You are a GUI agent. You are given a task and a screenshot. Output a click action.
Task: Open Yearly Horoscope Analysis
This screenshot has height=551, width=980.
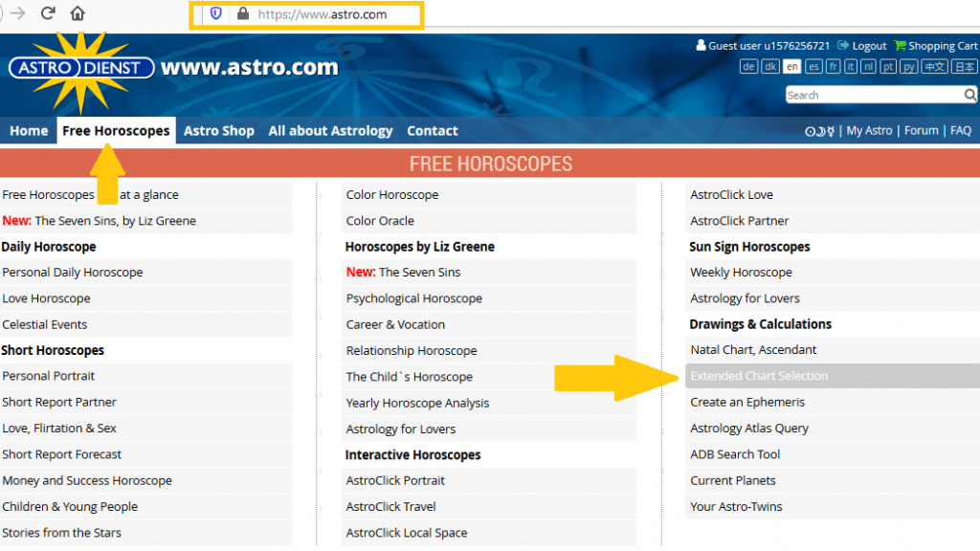pos(489,404)
